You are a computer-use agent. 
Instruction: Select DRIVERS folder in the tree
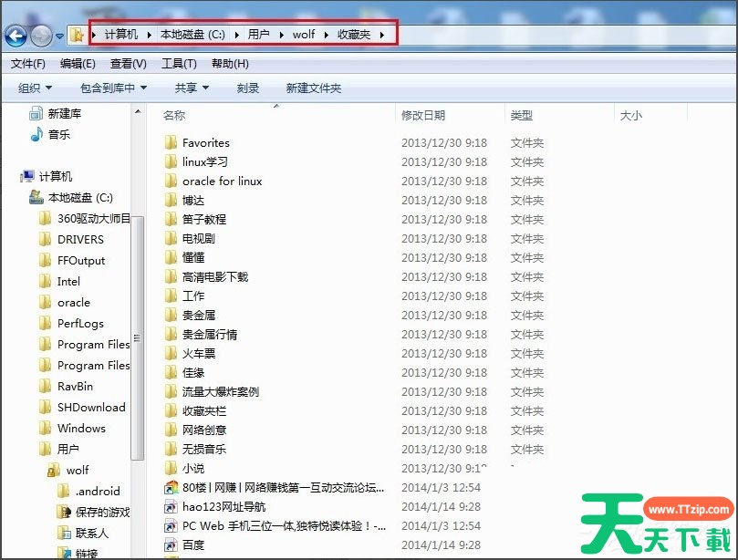(71, 240)
